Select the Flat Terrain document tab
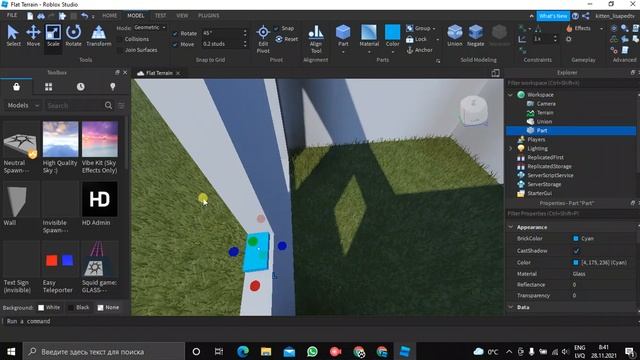The height and width of the screenshot is (360, 640). [x=159, y=73]
